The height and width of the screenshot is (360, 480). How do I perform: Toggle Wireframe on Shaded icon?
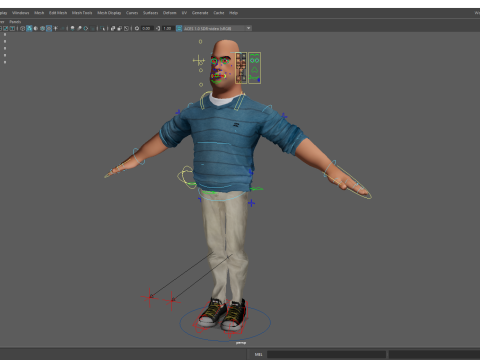coord(42,28)
